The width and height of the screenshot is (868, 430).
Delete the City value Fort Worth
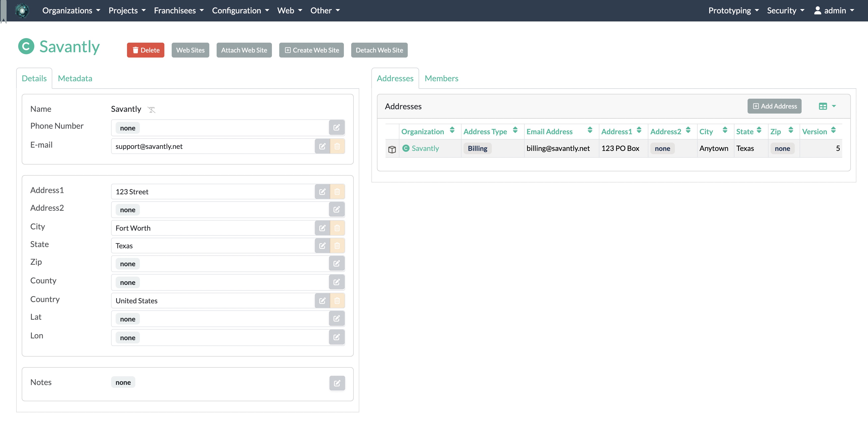(337, 228)
